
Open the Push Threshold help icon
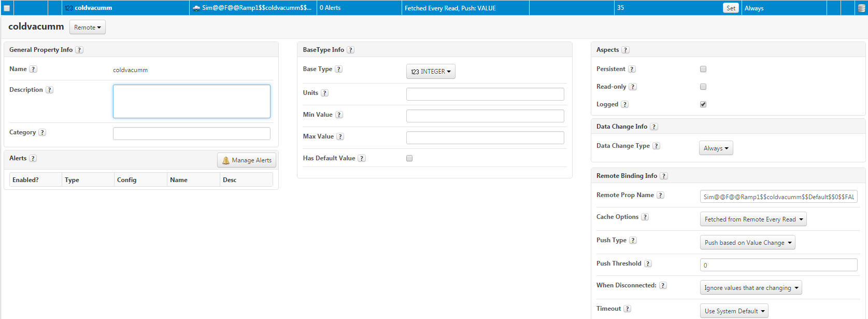(648, 263)
